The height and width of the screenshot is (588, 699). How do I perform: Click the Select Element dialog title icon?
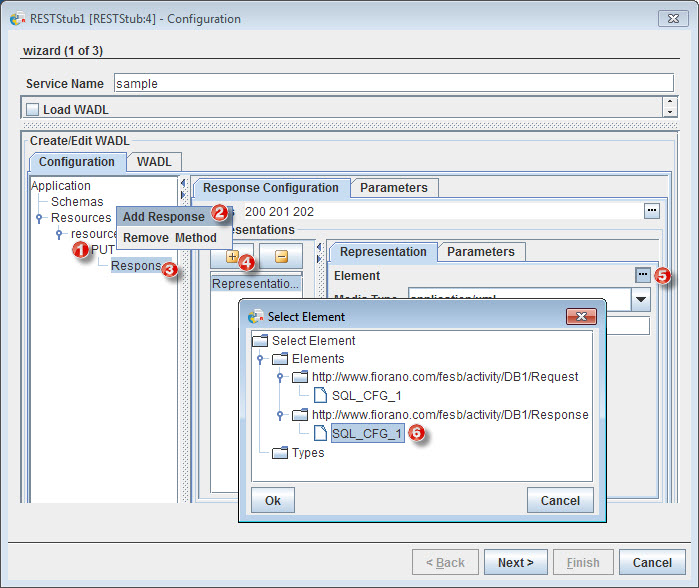pyautogui.click(x=255, y=317)
